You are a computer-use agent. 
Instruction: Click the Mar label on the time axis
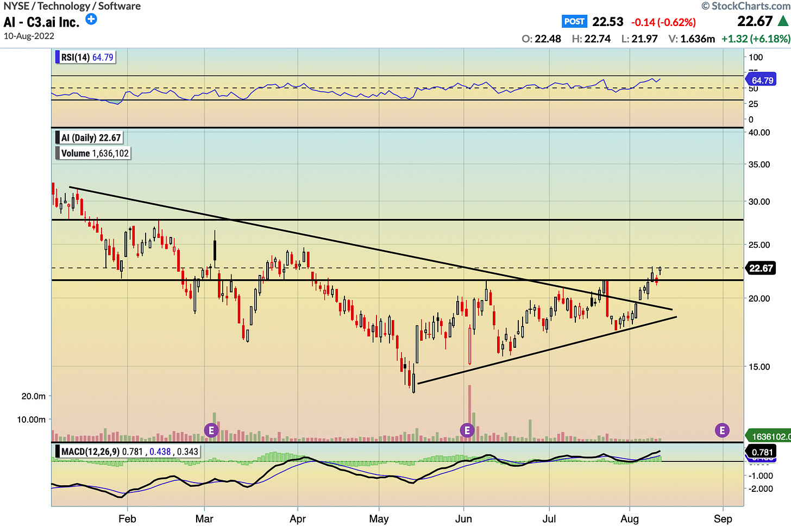204,519
